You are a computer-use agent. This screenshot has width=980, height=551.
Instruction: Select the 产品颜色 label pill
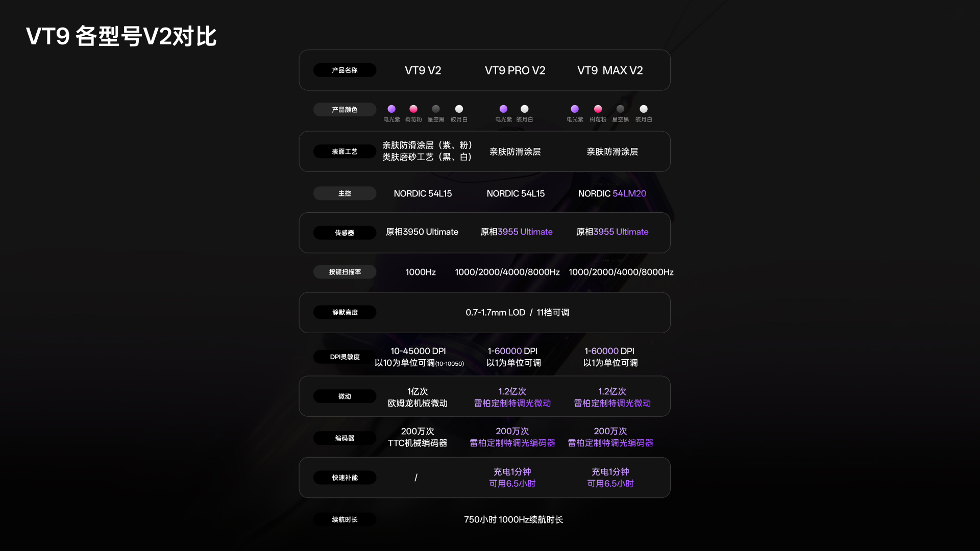[x=345, y=109]
